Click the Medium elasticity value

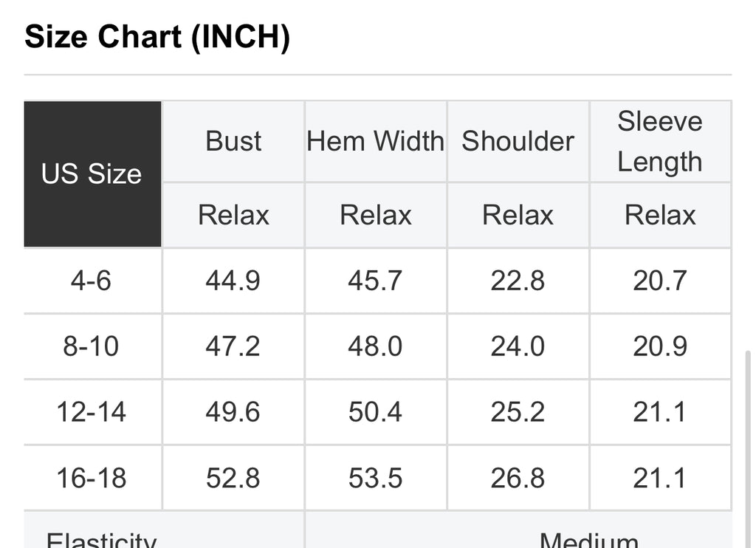(588, 539)
